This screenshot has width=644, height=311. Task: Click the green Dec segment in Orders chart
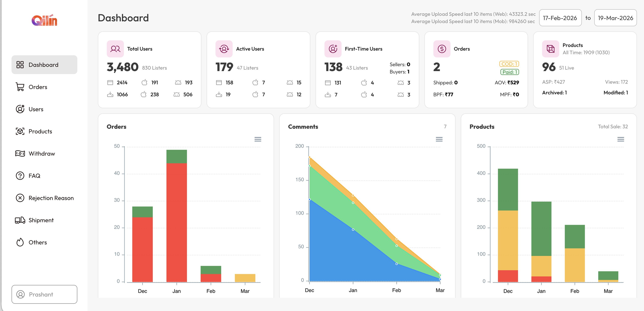point(142,212)
